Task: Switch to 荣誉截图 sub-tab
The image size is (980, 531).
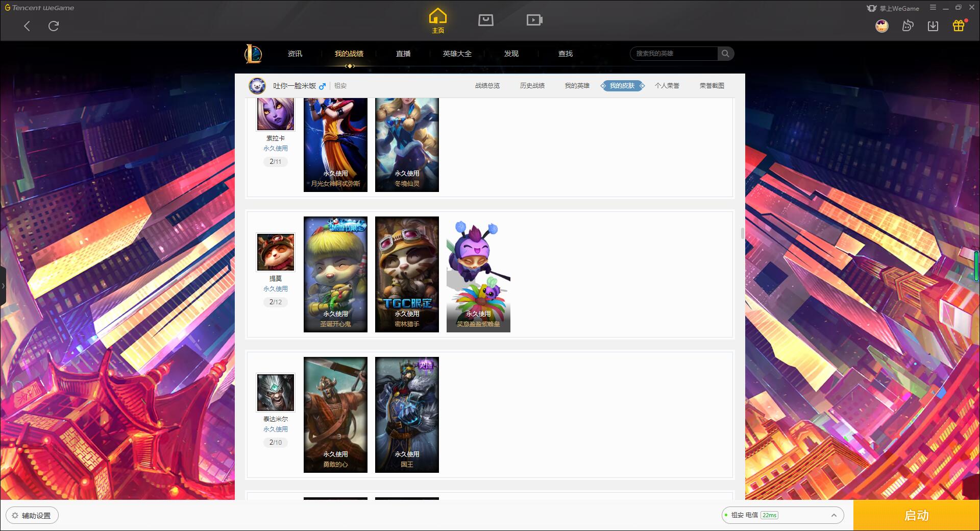Action: click(x=712, y=86)
